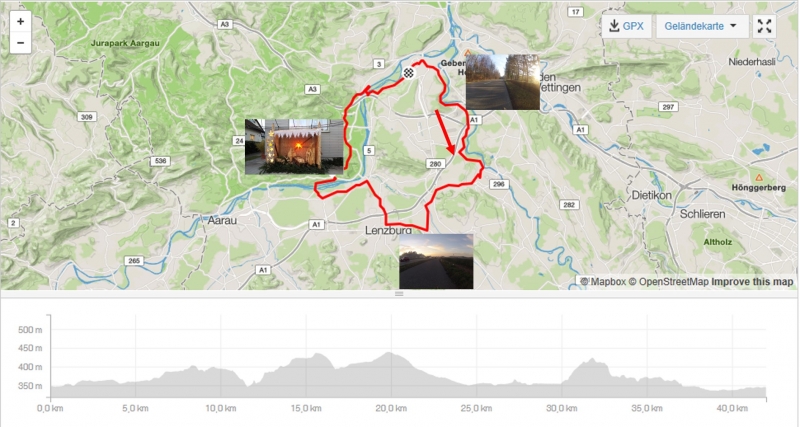Image resolution: width=800 pixels, height=427 pixels.
Task: Download the route as GPX
Action: click(x=627, y=26)
